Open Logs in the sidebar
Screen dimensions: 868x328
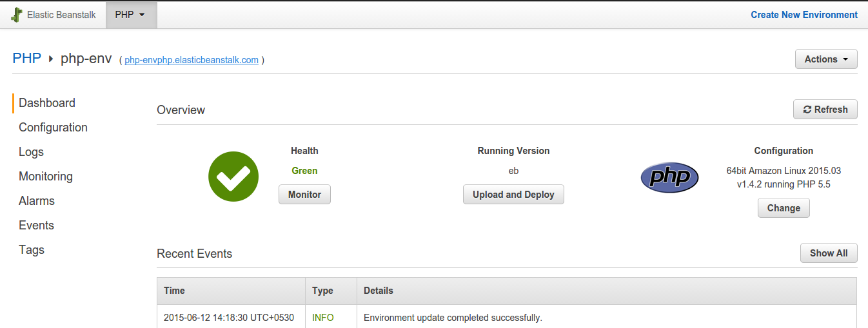31,152
